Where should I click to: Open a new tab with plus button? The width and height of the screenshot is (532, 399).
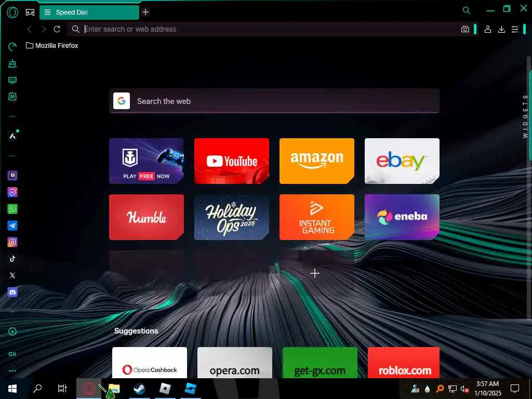tap(145, 12)
